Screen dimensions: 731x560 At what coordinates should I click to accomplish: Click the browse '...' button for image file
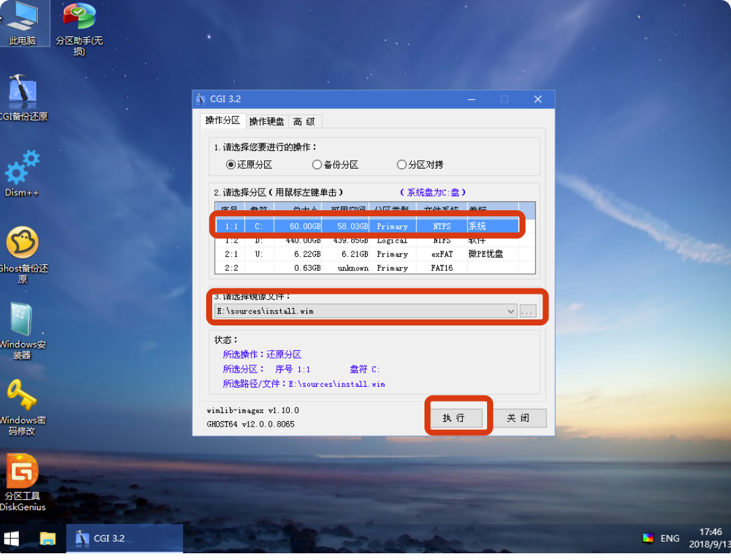coord(528,311)
